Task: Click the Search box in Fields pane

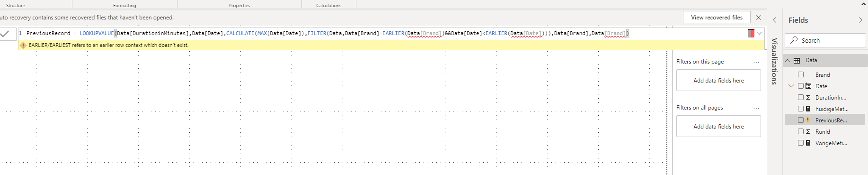Action: coord(825,40)
